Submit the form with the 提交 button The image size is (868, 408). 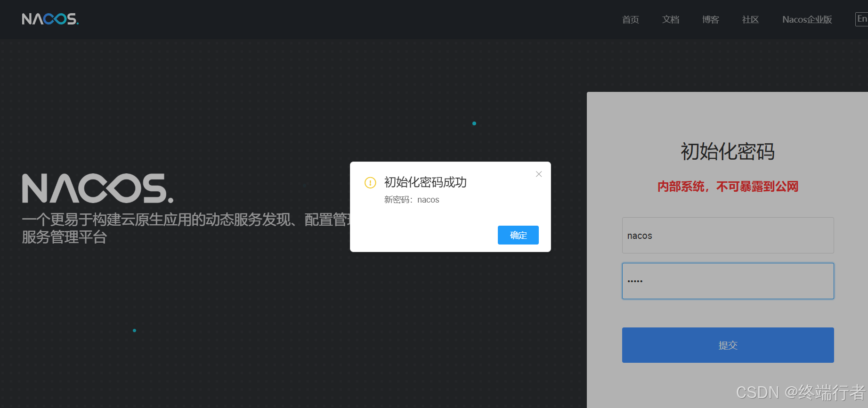[x=728, y=345]
